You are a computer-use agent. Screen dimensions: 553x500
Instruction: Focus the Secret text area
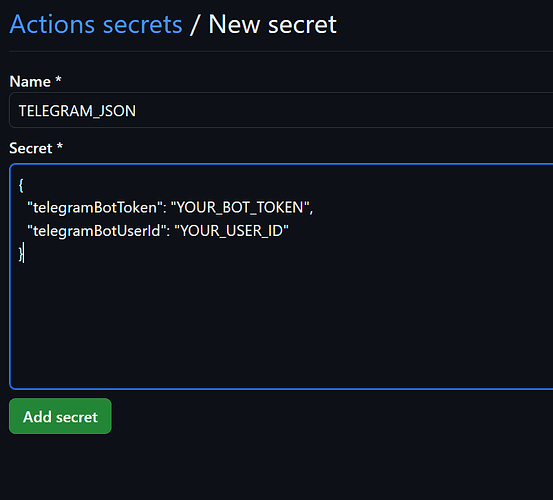[281, 276]
